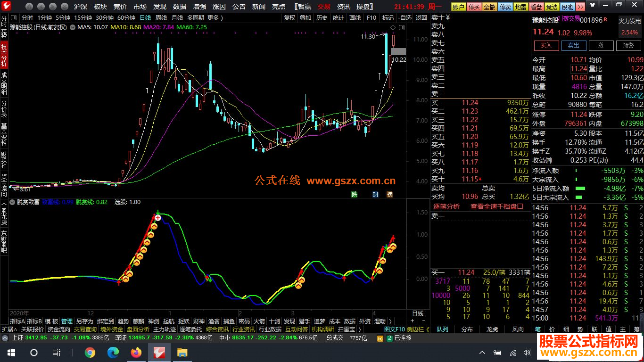Open Task View on the taskbar
This screenshot has height=362, width=644.
(57, 352)
